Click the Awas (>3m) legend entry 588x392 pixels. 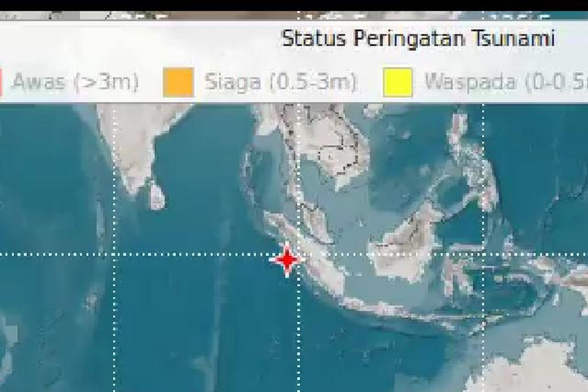69,82
